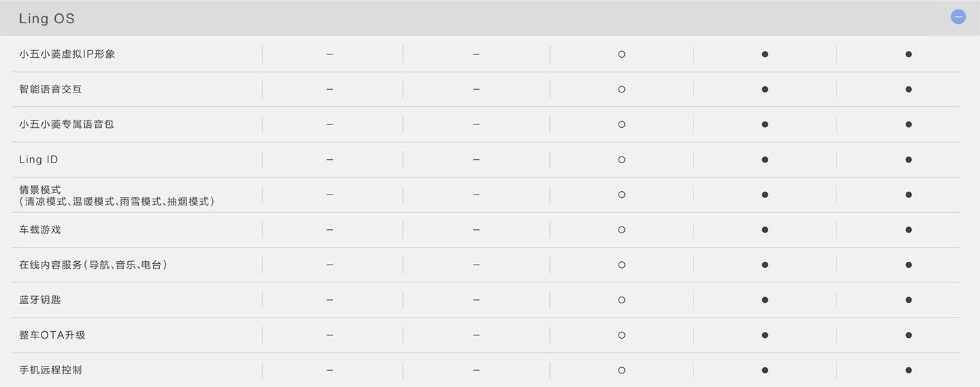
Task: Click hollow circle in 小五小菱虚拟IP形象 row
Action: coord(621,54)
